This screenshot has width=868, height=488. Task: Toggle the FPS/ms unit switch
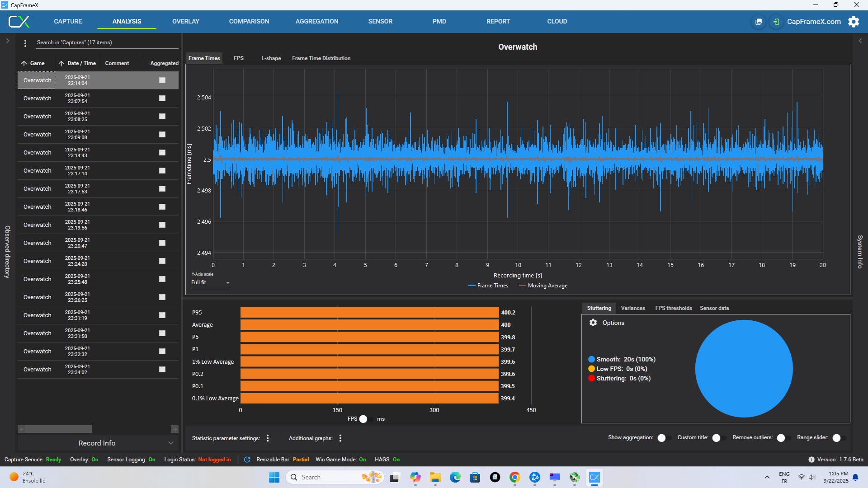[x=366, y=419]
